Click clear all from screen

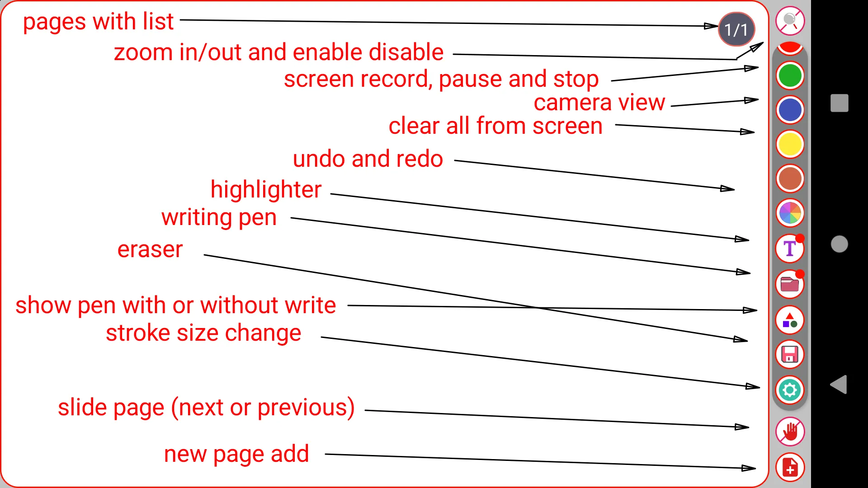(789, 144)
